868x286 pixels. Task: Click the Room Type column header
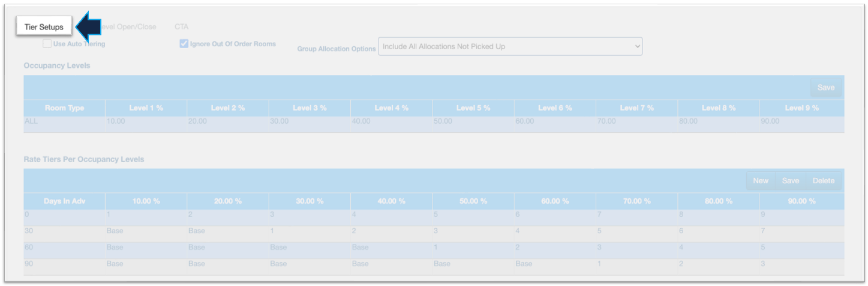[64, 108]
